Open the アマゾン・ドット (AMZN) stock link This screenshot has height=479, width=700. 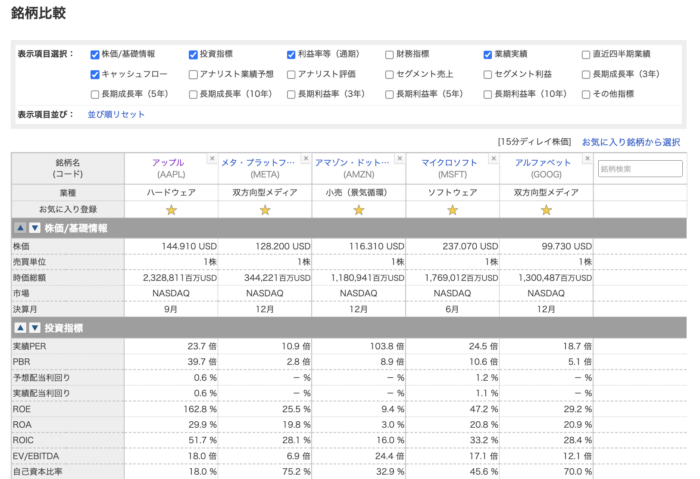pos(352,162)
